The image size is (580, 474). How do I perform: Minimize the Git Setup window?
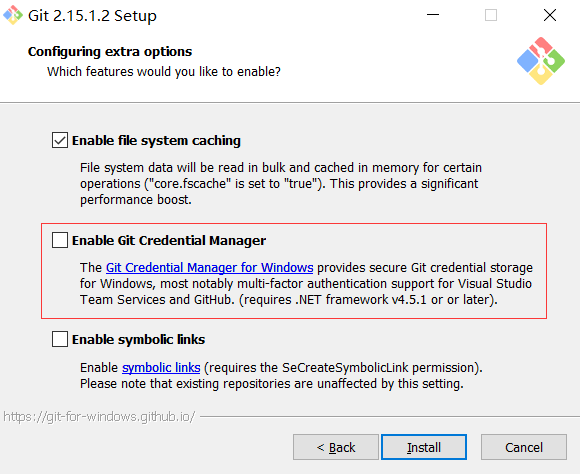[433, 15]
